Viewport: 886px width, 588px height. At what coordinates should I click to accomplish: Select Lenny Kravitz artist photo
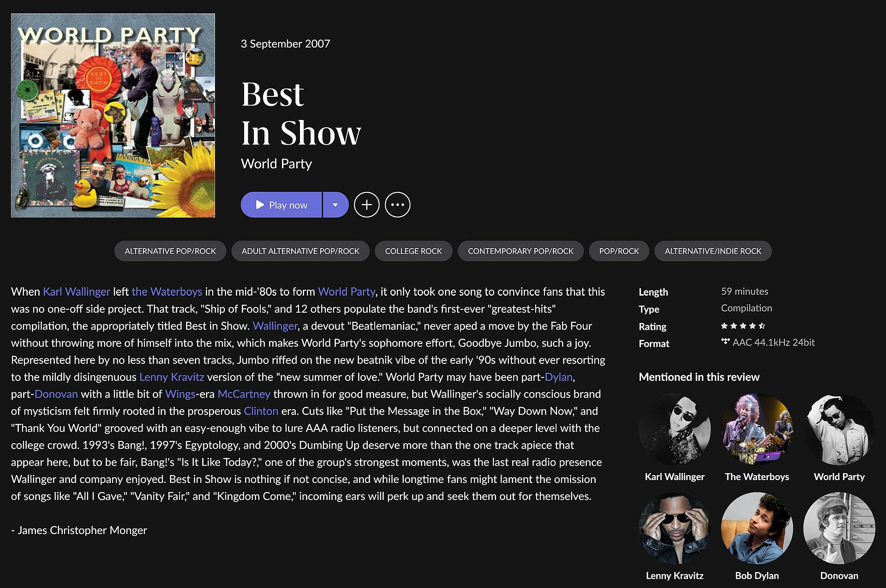tap(675, 528)
